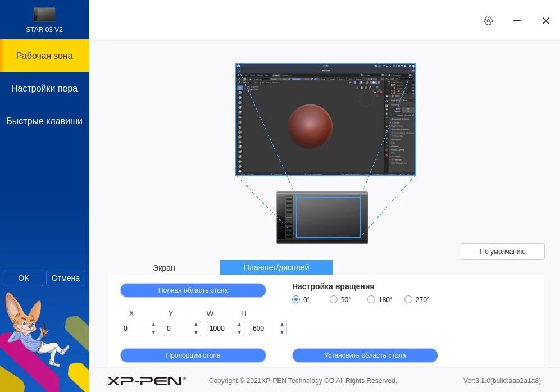Screen dimensions: 560x392
Task: Click the Настройка вращения heading text
Action: point(333,286)
